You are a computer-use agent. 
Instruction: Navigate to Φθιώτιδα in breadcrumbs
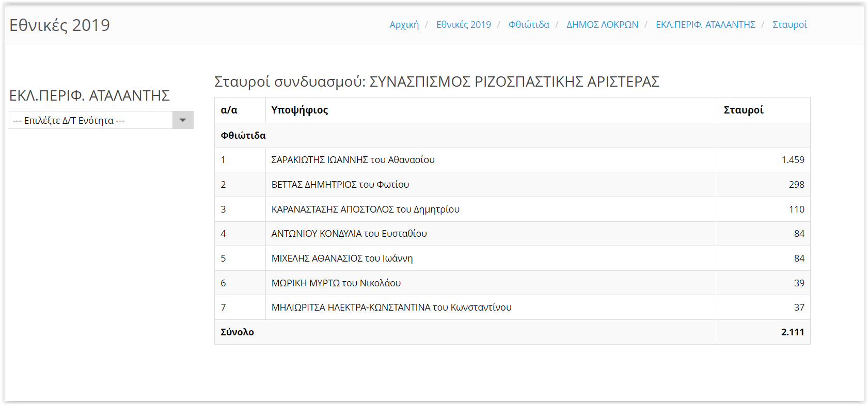tap(529, 25)
